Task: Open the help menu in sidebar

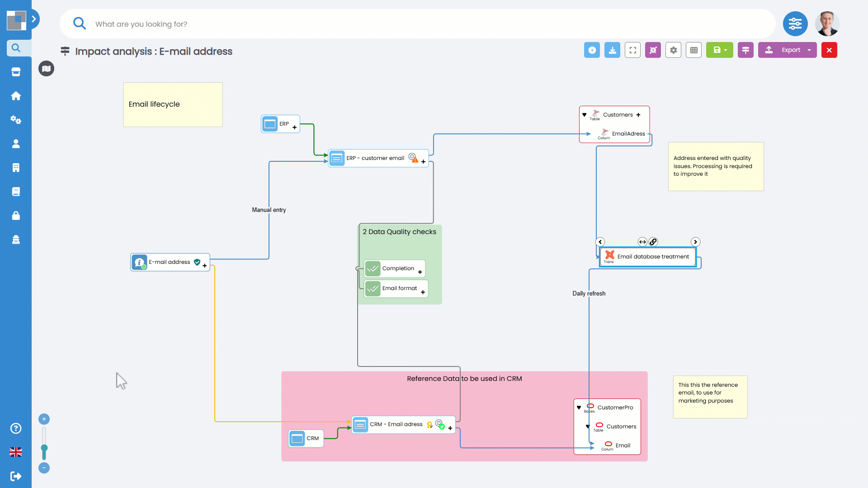Action: (16, 428)
